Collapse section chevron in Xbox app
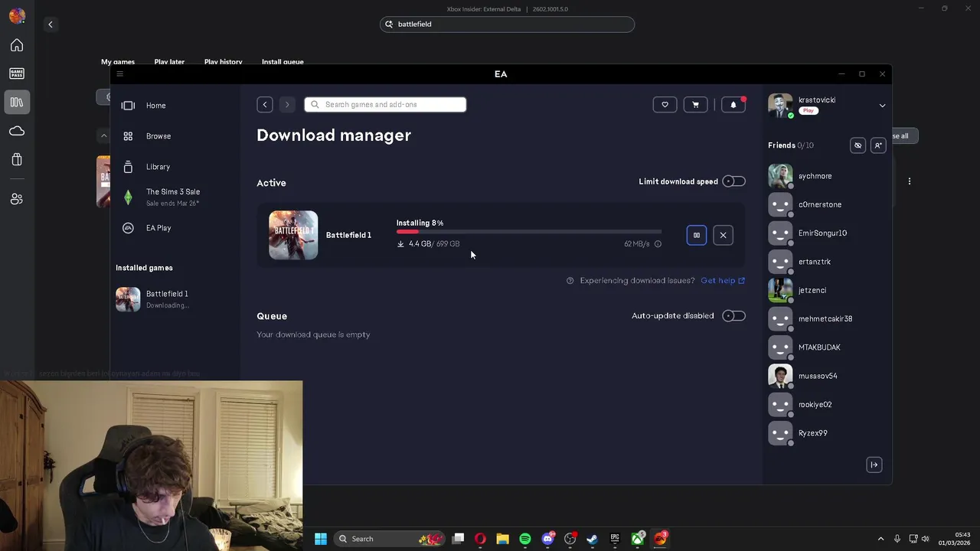 [104, 136]
